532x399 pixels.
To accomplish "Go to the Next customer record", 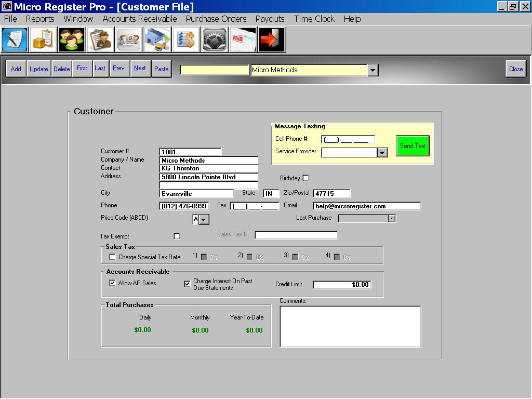I will pyautogui.click(x=140, y=69).
